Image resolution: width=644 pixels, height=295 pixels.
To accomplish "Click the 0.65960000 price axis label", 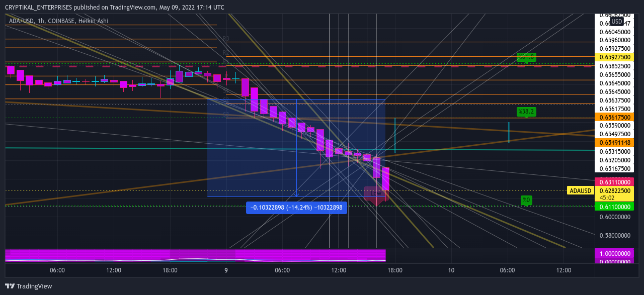I will pyautogui.click(x=615, y=40).
